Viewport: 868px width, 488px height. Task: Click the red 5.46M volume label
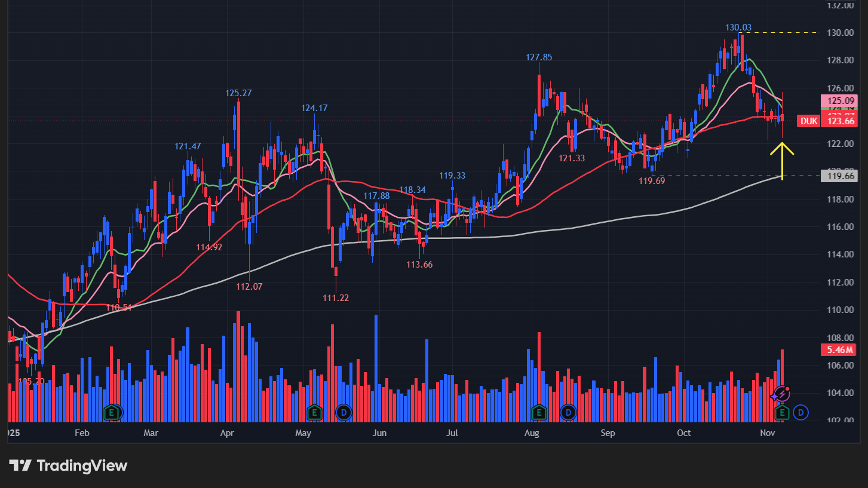click(x=841, y=350)
